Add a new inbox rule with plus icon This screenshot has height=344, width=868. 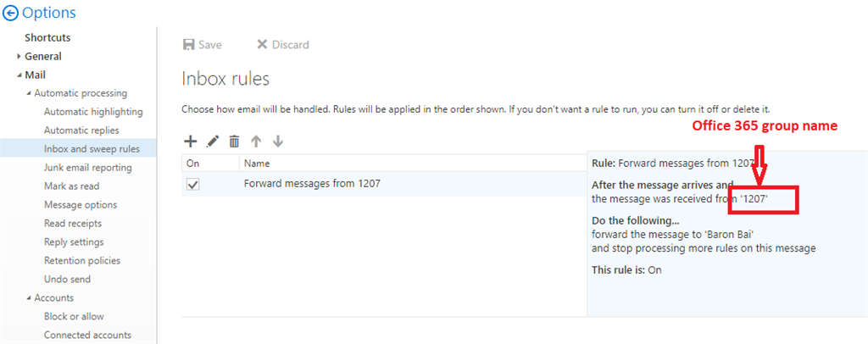coord(190,141)
